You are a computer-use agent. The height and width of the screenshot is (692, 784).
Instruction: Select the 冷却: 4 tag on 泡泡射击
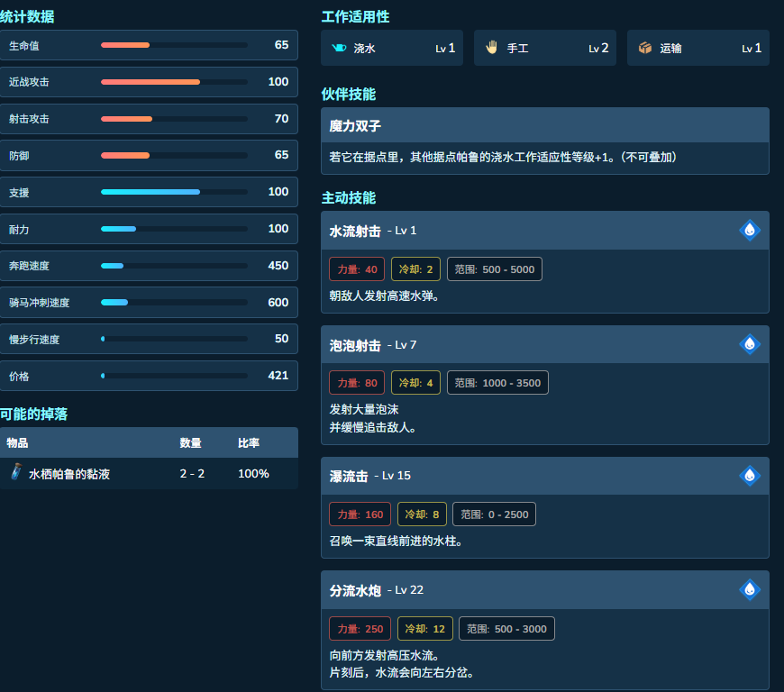pos(415,383)
